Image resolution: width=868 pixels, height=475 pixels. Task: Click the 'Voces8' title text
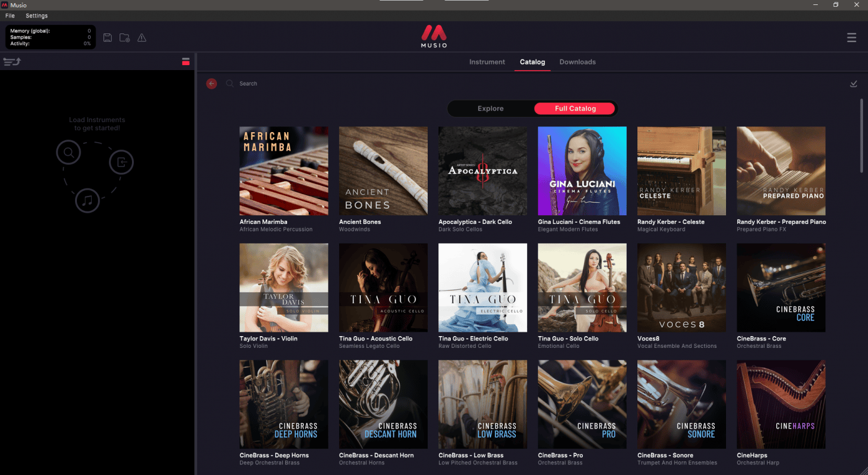[648, 339]
